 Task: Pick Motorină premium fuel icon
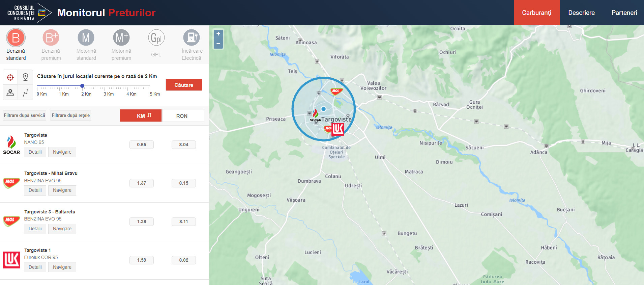coord(121,38)
